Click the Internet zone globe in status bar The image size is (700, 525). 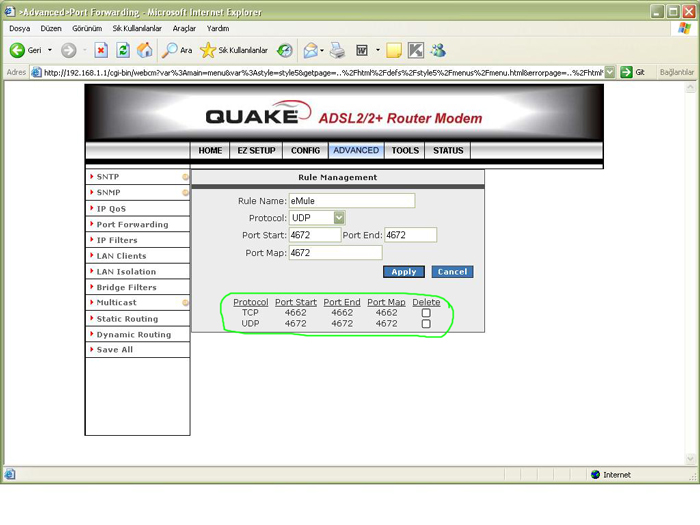coord(595,475)
